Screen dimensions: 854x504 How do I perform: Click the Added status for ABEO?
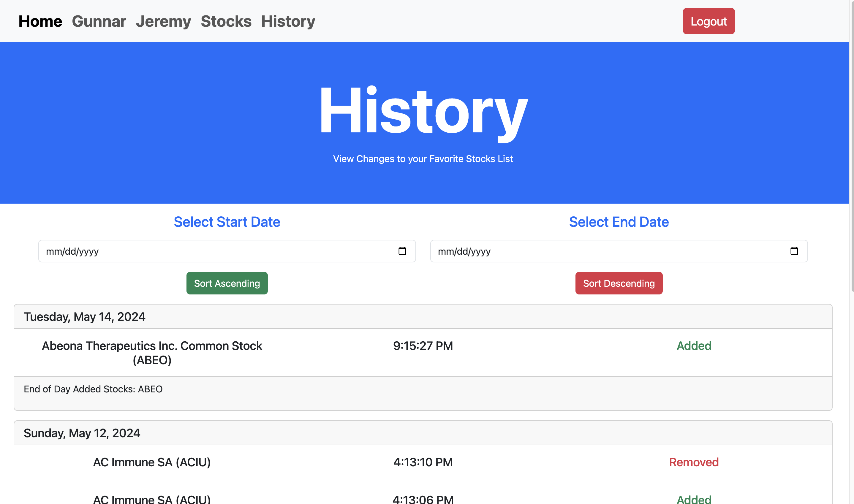(x=694, y=346)
